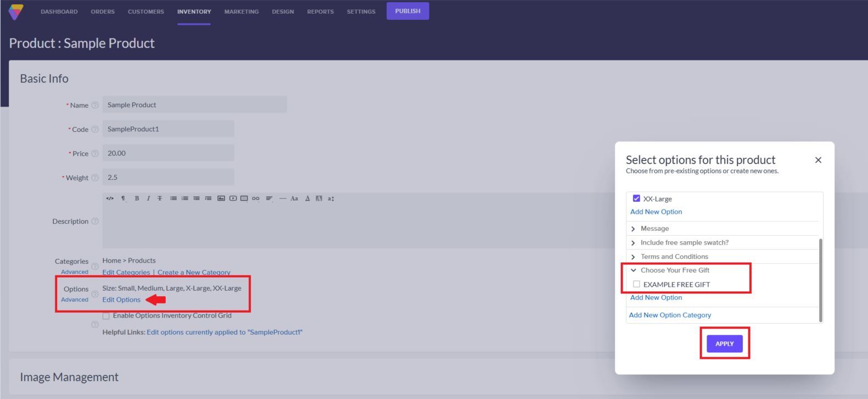Click the text color icon in editor
Image resolution: width=868 pixels, height=399 pixels.
click(x=307, y=198)
